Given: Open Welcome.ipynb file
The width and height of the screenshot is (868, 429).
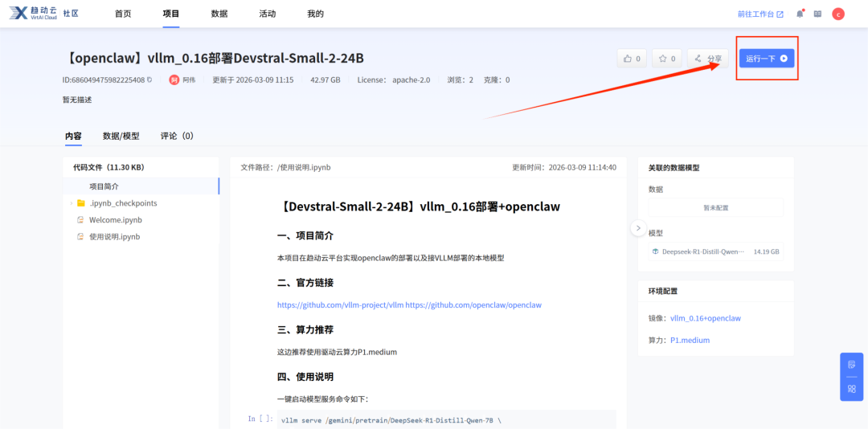Looking at the screenshot, I should [x=116, y=220].
